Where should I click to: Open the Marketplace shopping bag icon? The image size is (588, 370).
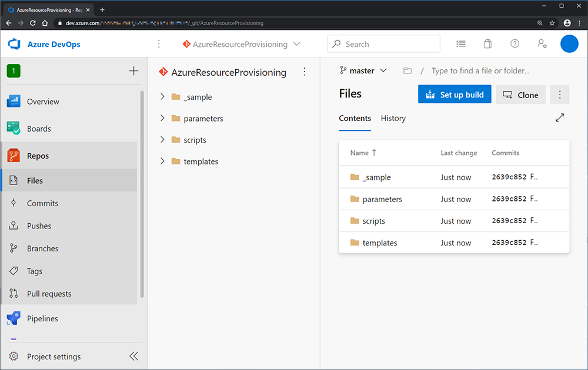[x=487, y=44]
